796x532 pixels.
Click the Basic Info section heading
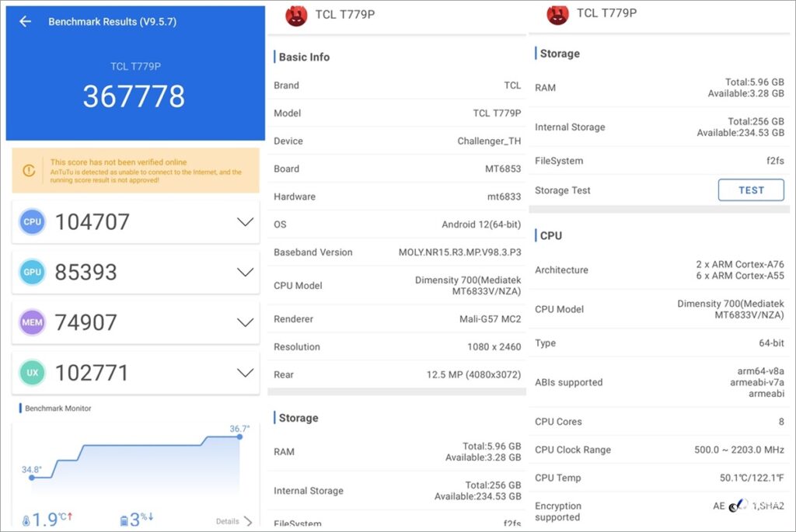point(304,57)
